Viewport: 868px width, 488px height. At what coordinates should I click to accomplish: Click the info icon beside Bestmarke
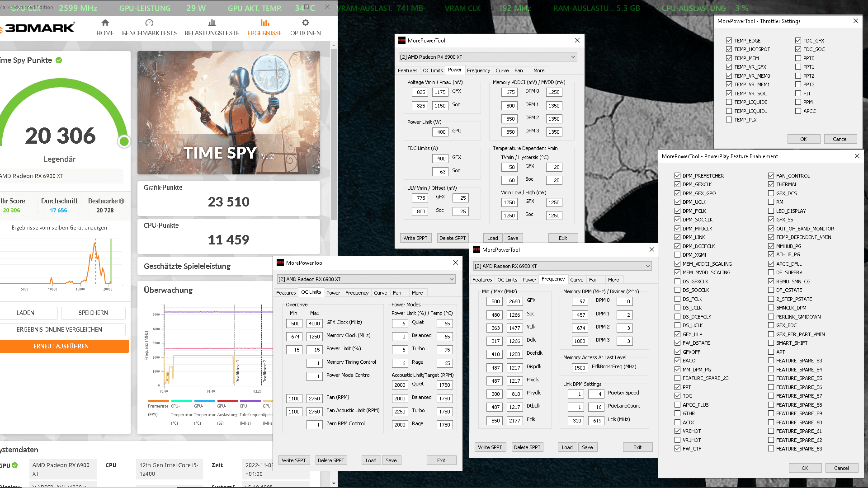click(x=122, y=201)
